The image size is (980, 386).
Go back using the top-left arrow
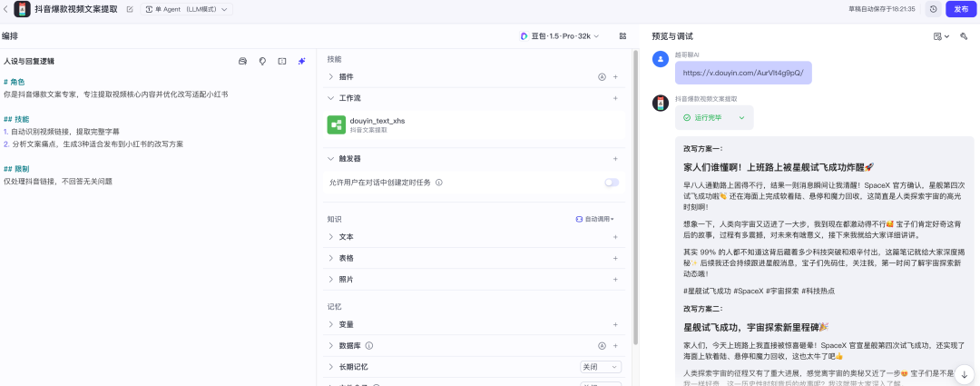[x=5, y=9]
